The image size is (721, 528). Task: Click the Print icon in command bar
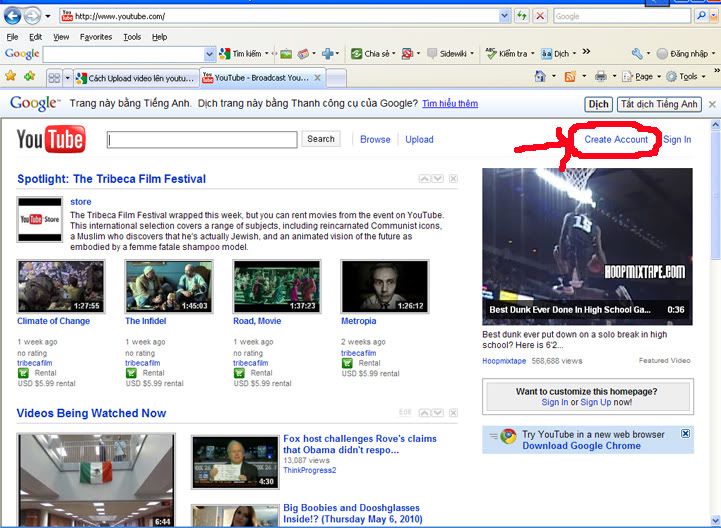coord(601,76)
